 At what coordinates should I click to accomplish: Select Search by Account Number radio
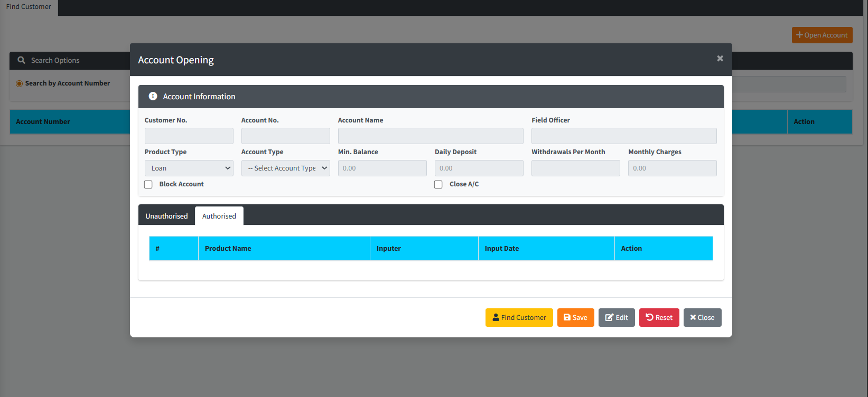pyautogui.click(x=19, y=83)
